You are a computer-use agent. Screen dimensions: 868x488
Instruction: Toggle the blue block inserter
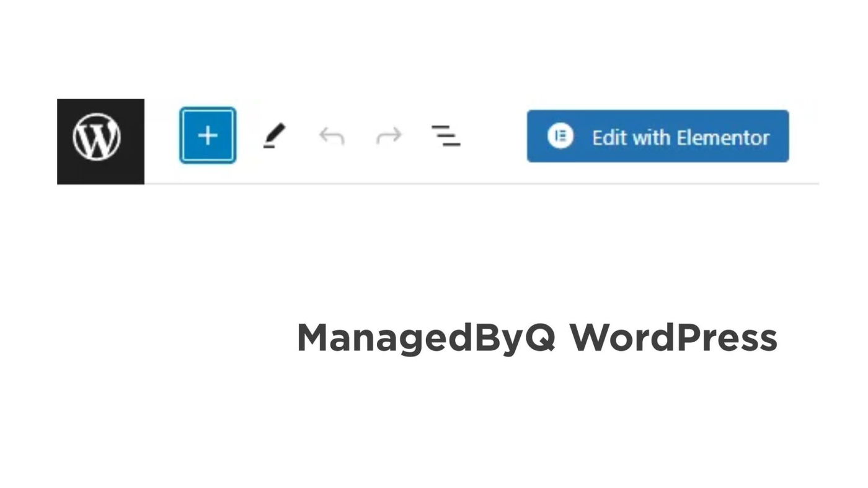click(208, 136)
